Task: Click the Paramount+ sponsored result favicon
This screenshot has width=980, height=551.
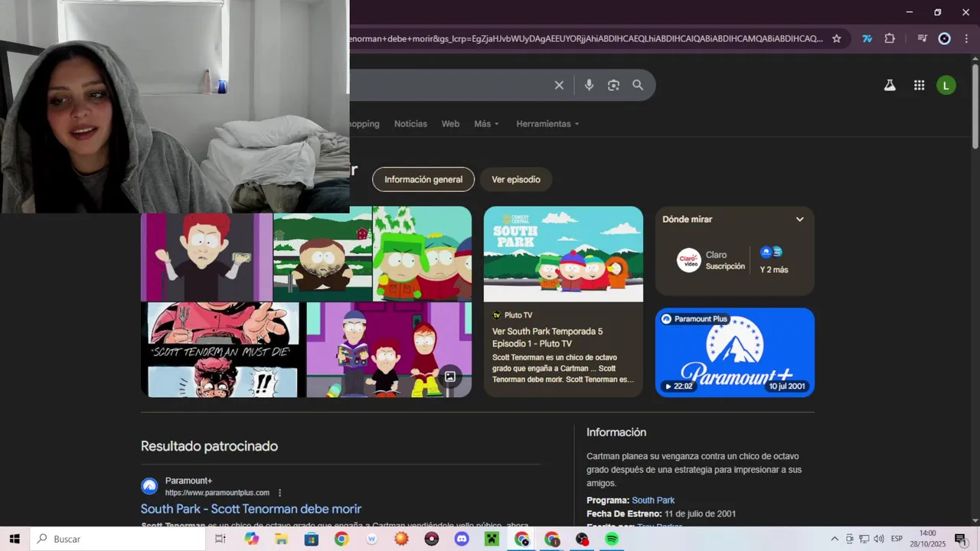Action: [149, 486]
